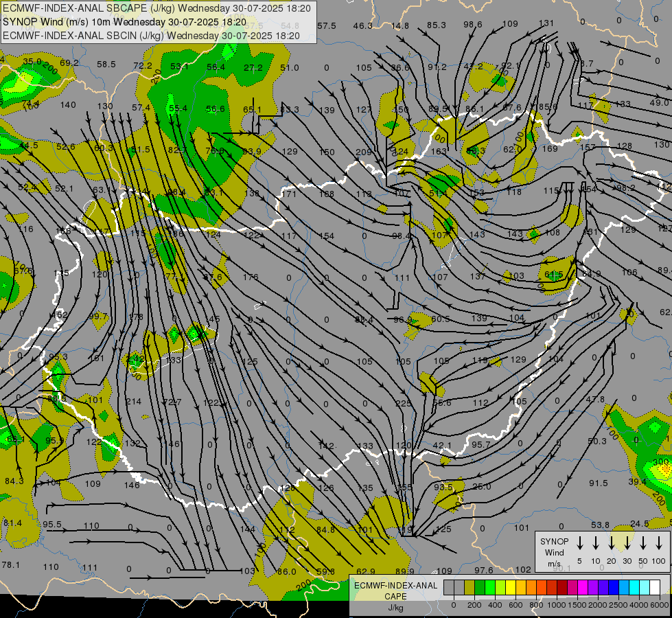
Task: Click the '178' value on the map
Action: pyautogui.click(x=135, y=317)
